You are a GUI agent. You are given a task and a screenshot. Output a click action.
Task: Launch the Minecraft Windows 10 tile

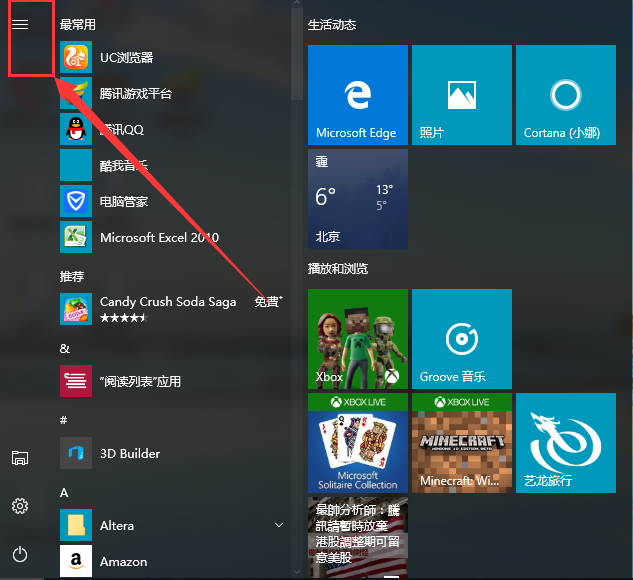[462, 443]
